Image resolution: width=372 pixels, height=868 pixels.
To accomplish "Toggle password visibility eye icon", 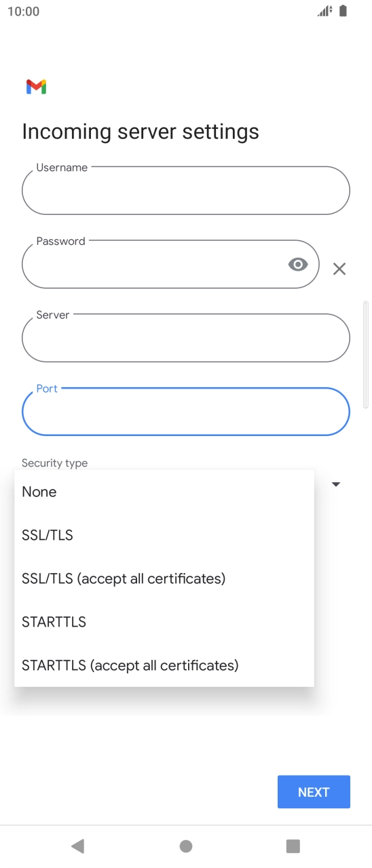I will [298, 264].
